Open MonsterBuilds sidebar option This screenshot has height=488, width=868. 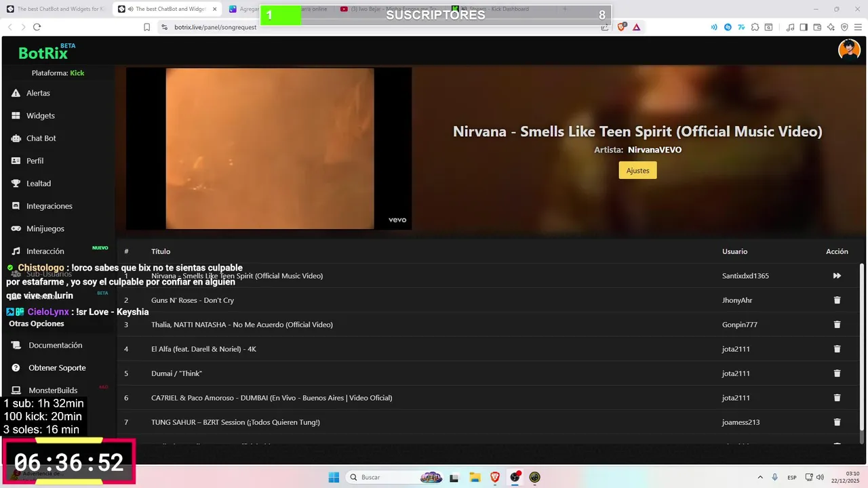[x=52, y=390]
